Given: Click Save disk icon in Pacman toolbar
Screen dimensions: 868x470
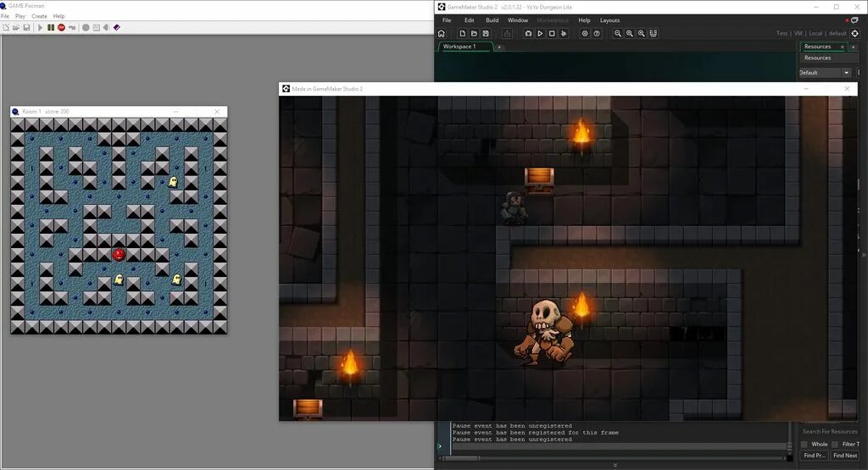Looking at the screenshot, I should coord(26,27).
